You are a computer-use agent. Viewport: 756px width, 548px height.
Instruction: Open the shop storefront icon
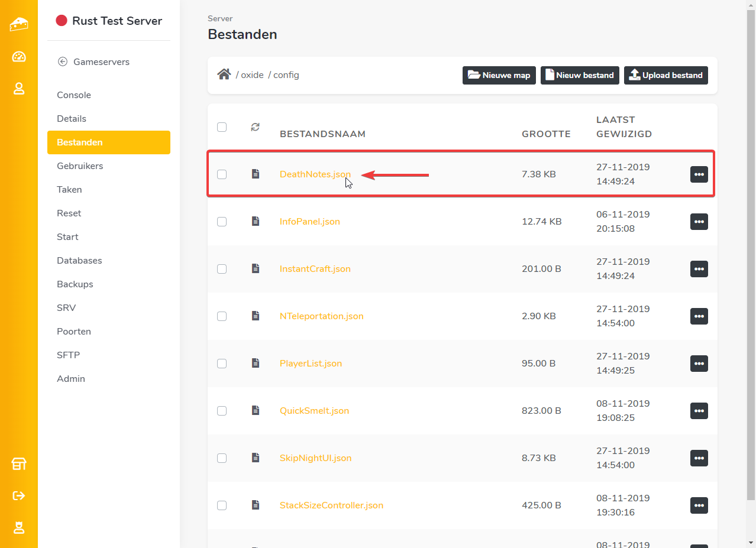(19, 464)
